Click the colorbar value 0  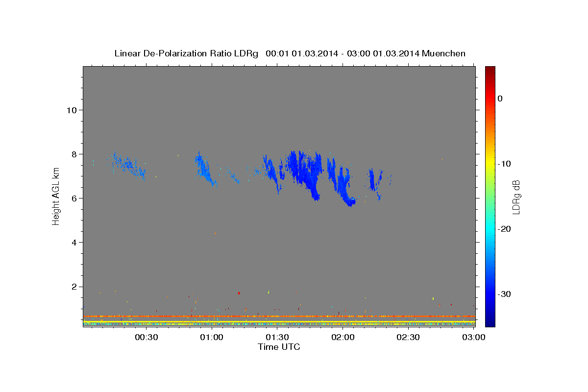coord(500,98)
